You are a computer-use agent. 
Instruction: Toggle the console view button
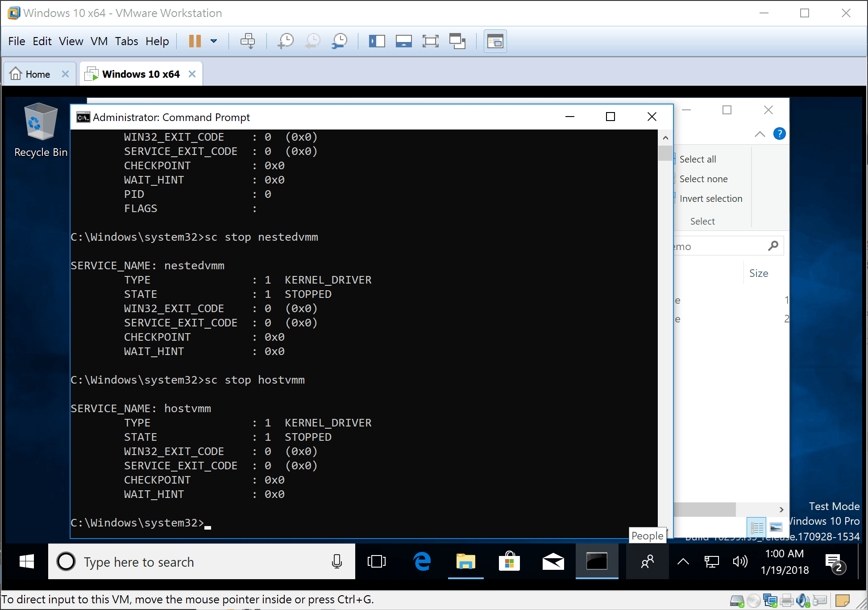pos(495,42)
